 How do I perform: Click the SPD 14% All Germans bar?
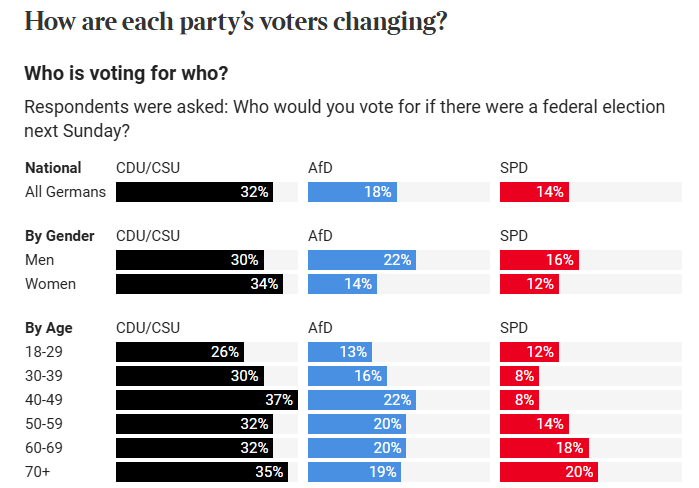click(534, 192)
